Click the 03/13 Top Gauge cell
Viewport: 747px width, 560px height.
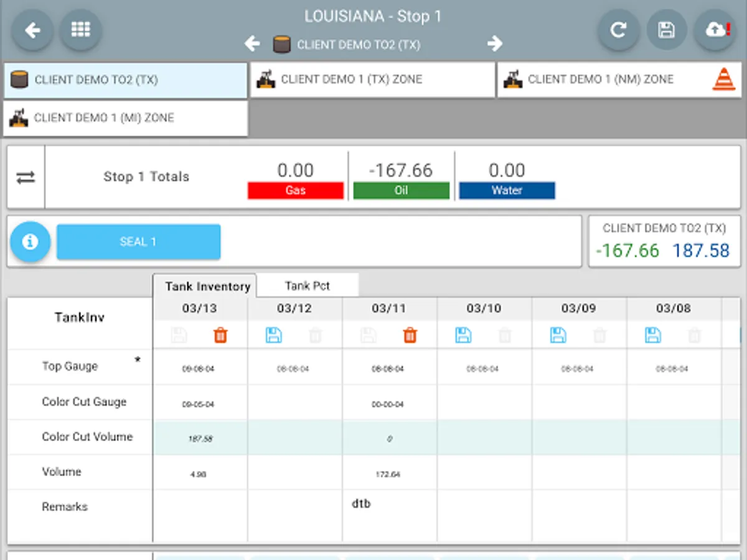200,368
